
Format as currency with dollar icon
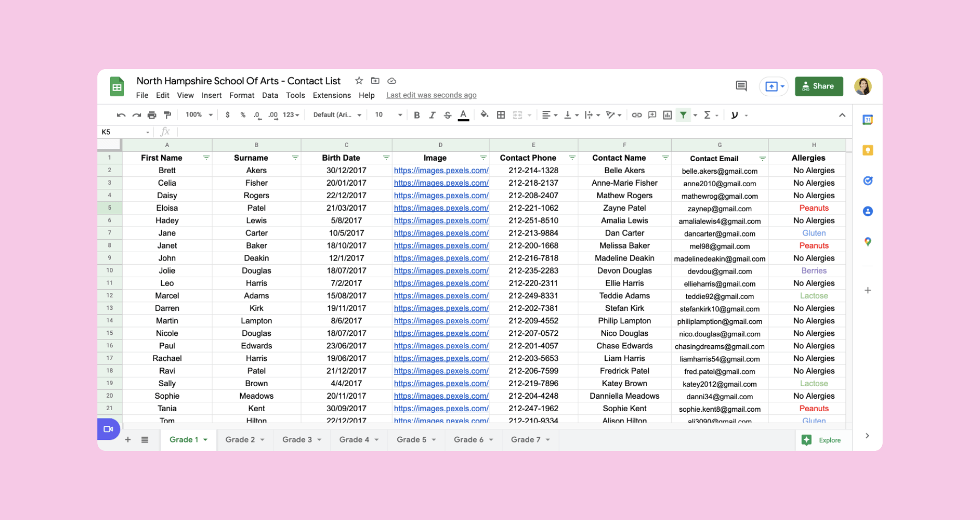(227, 115)
